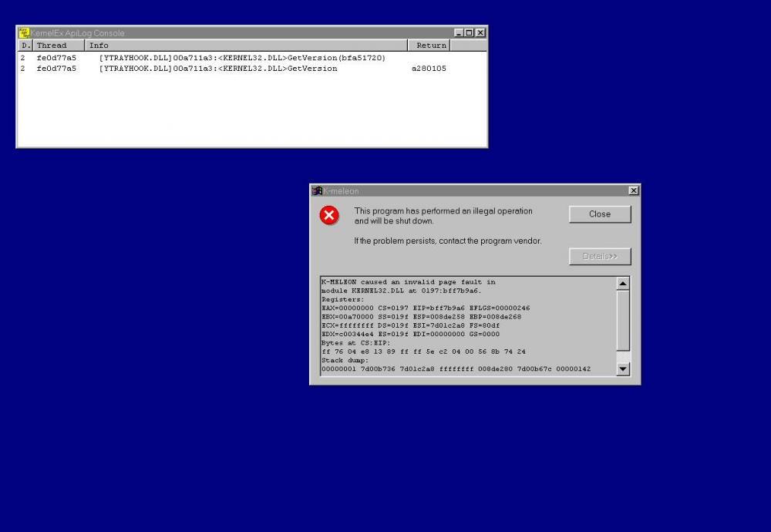
Task: Click the byte dump line starting 'ff 76 04 e8'
Action: coord(423,352)
